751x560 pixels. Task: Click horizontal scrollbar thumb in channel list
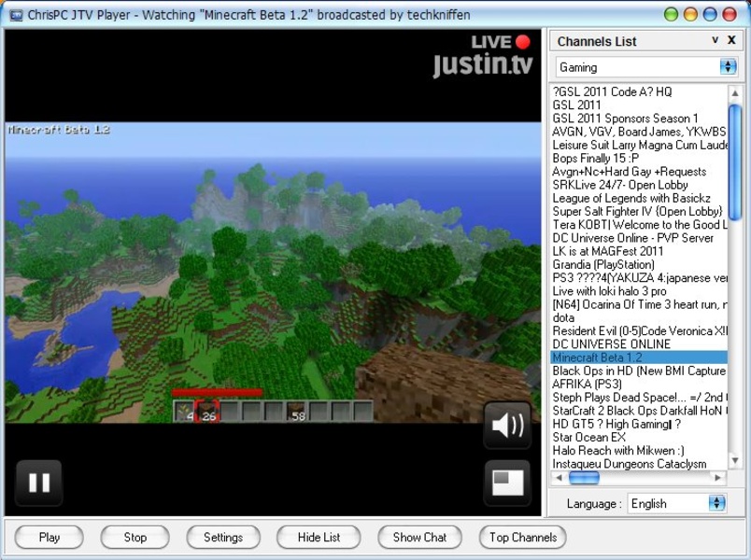[584, 478]
